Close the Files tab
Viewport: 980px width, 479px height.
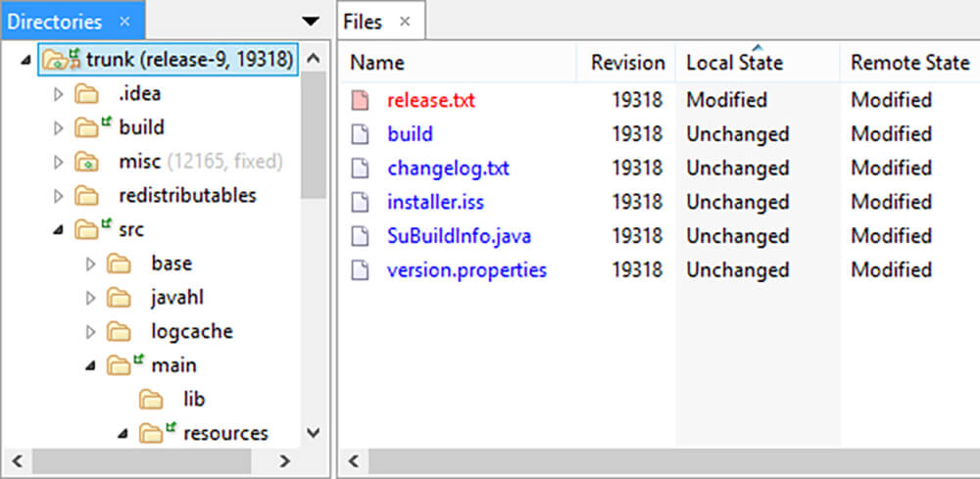pos(405,22)
